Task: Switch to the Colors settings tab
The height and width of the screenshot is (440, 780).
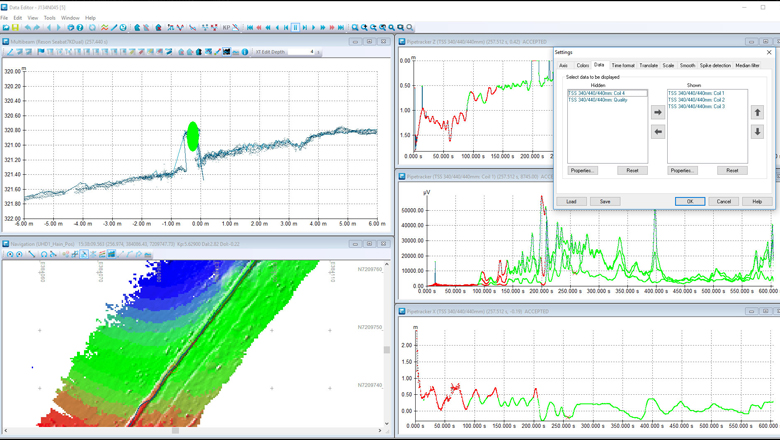Action: pyautogui.click(x=582, y=65)
